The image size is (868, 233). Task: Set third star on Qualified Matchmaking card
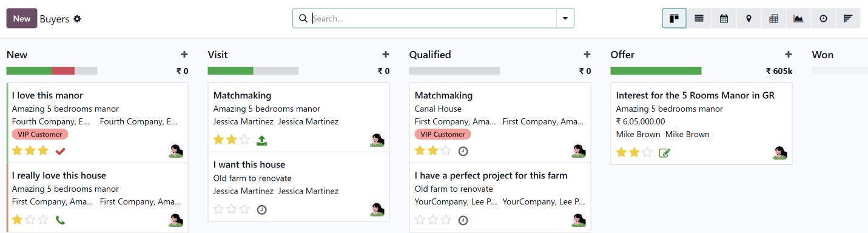coord(446,150)
